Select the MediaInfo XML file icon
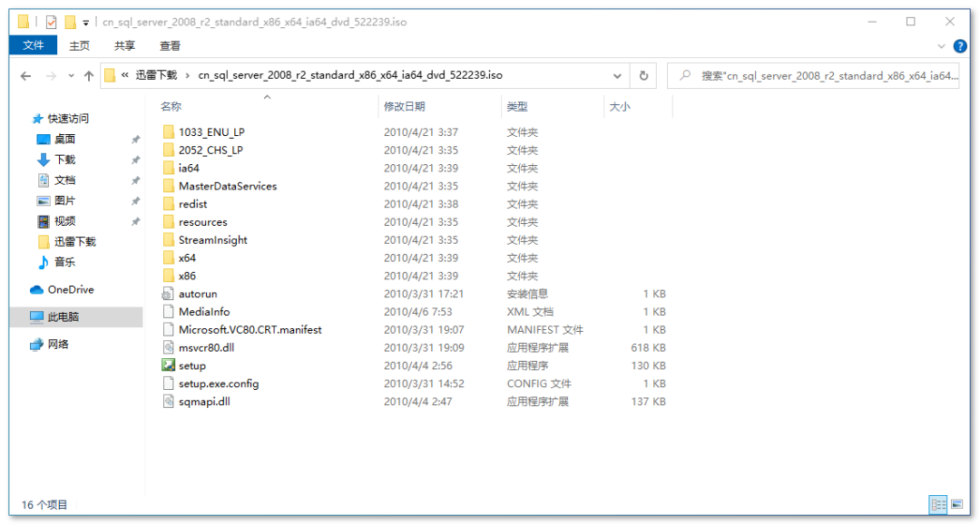Image resolution: width=980 pixels, height=525 pixels. pos(168,312)
